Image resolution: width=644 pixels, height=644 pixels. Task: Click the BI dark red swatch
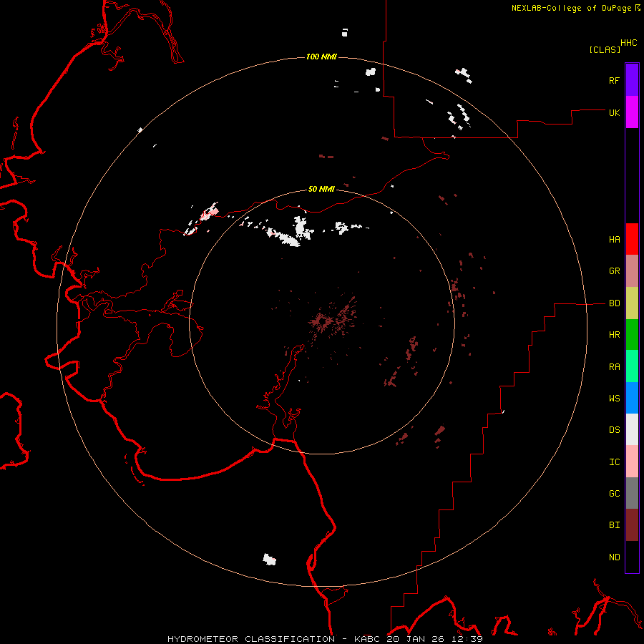click(632, 525)
